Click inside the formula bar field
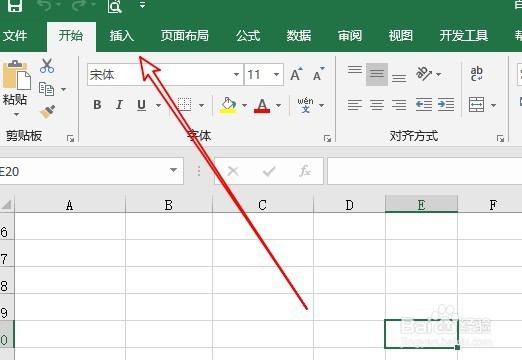The height and width of the screenshot is (360, 522). [425, 171]
